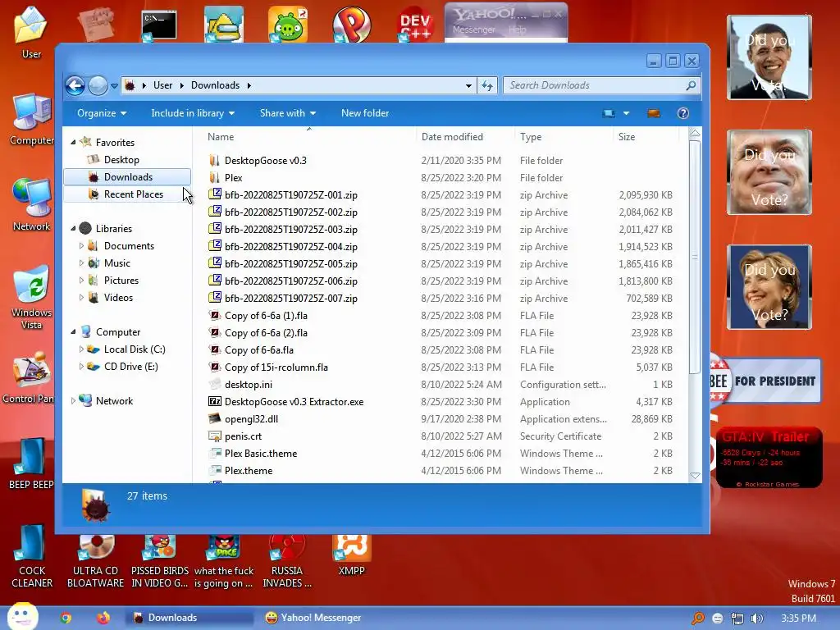Expand the Pictures library
Image resolution: width=840 pixels, height=630 pixels.
81,281
